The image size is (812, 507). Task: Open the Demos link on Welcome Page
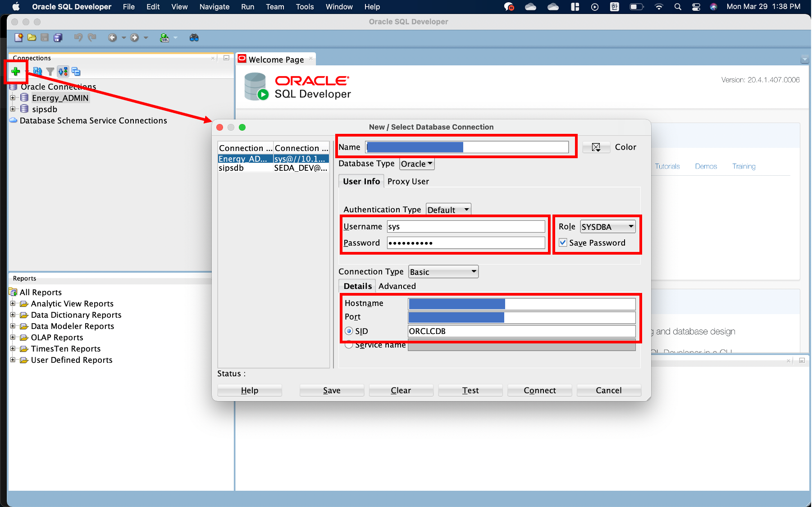(x=706, y=166)
